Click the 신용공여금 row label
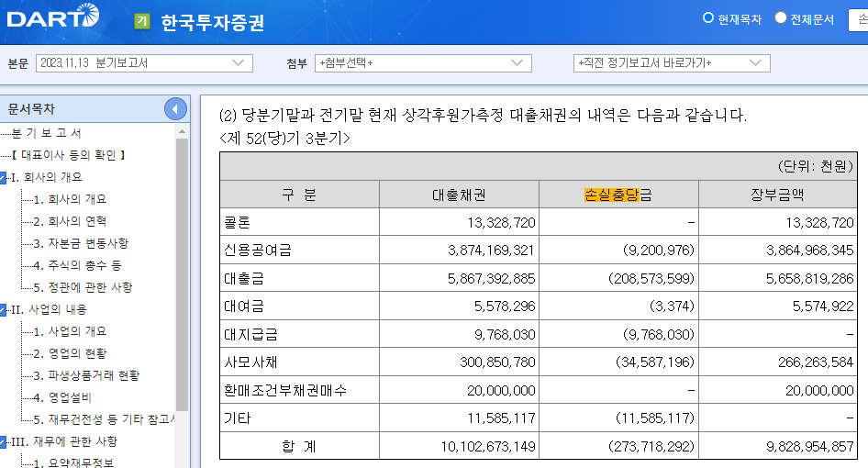The image size is (868, 468). click(x=258, y=251)
